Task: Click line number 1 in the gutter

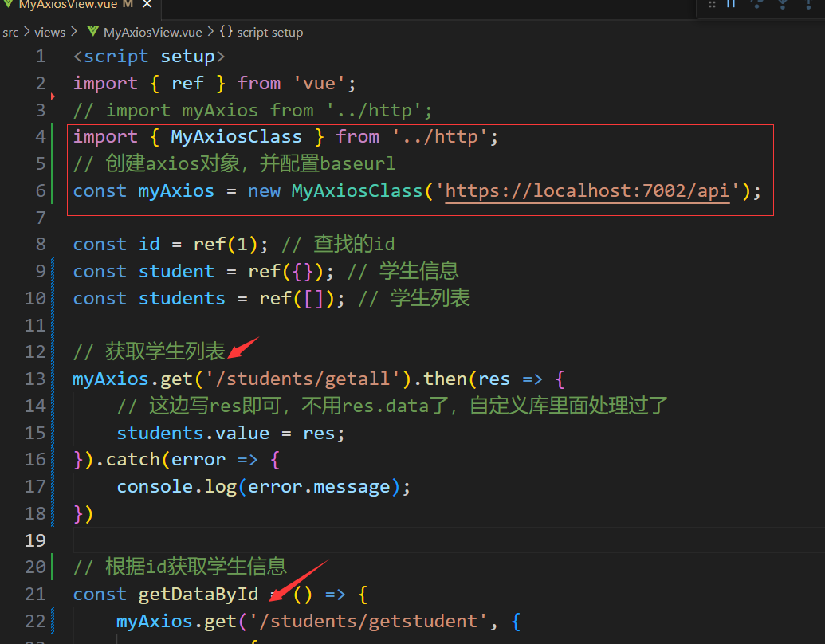Action: click(41, 57)
